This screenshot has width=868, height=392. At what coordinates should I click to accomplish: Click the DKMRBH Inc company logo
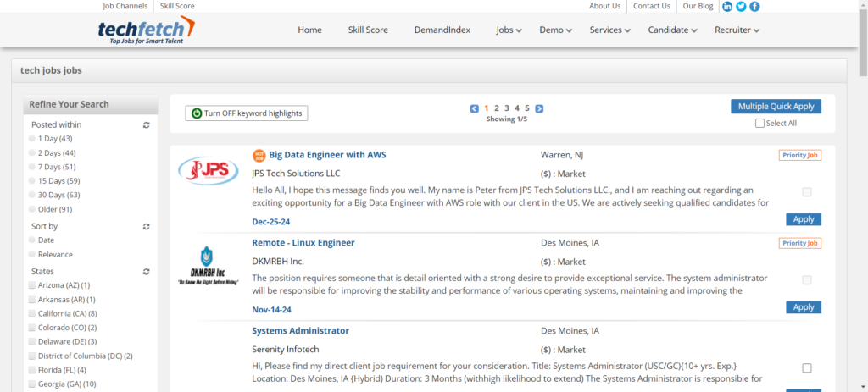coord(207,266)
